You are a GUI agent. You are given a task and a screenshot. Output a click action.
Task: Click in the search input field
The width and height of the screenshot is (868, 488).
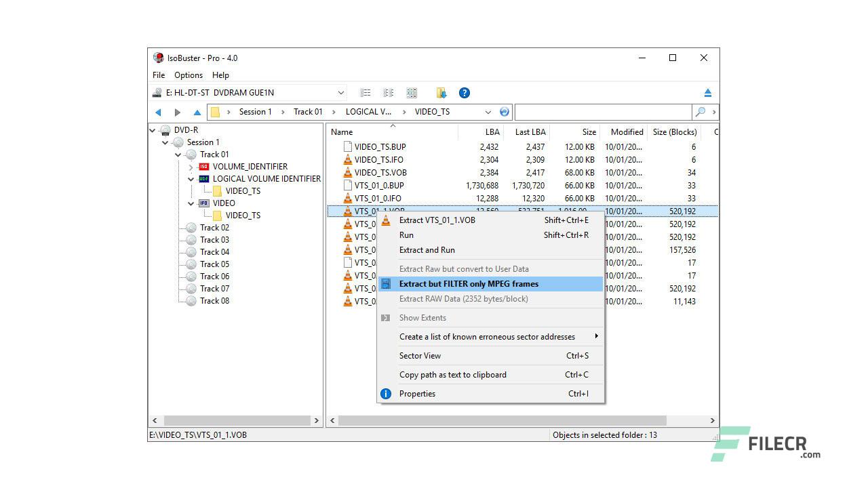(602, 112)
